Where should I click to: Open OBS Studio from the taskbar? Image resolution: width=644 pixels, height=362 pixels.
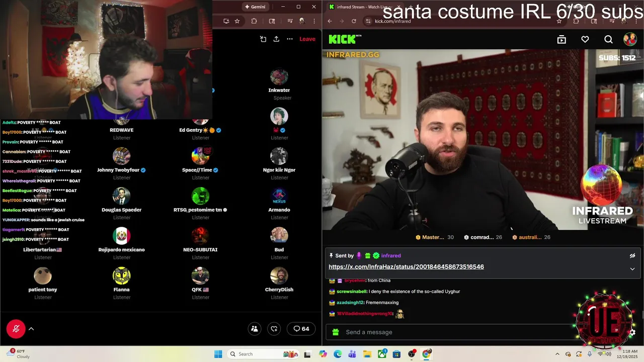(x=412, y=354)
